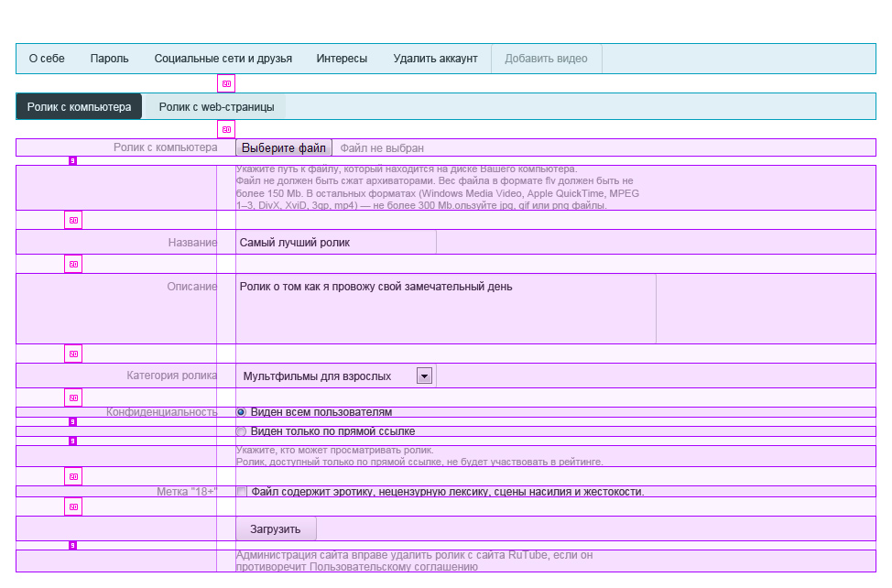The height and width of the screenshot is (588, 892).
Task: Select 'Виден всем пользователям' radio button
Action: tap(241, 412)
